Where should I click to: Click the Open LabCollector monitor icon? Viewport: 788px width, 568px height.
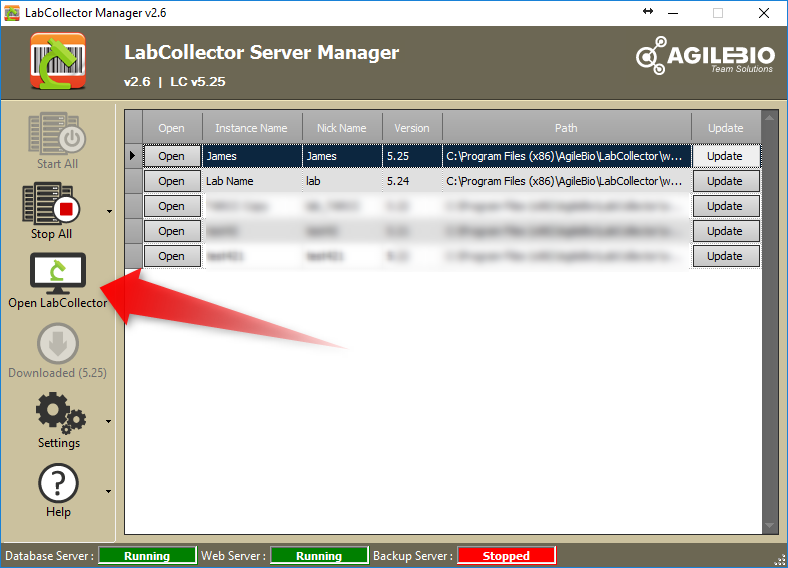click(58, 273)
